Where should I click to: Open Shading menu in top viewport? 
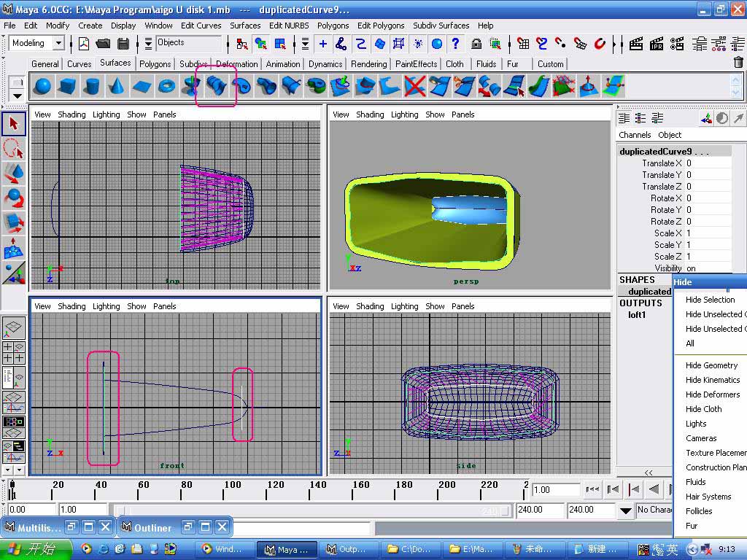pos(71,114)
